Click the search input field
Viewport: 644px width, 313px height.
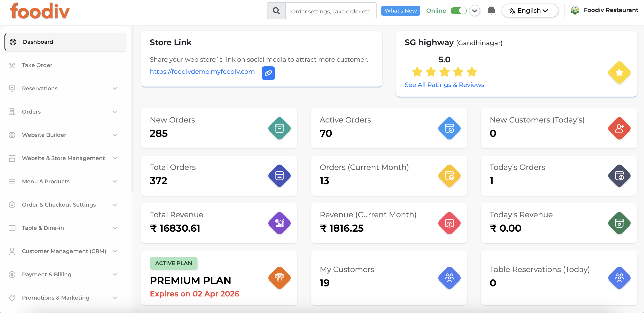pos(330,11)
